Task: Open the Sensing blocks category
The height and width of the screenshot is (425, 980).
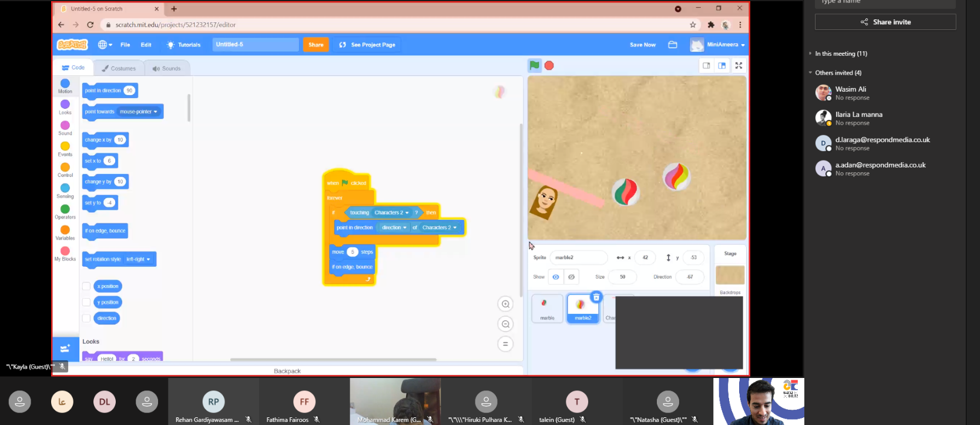Action: pyautogui.click(x=65, y=191)
